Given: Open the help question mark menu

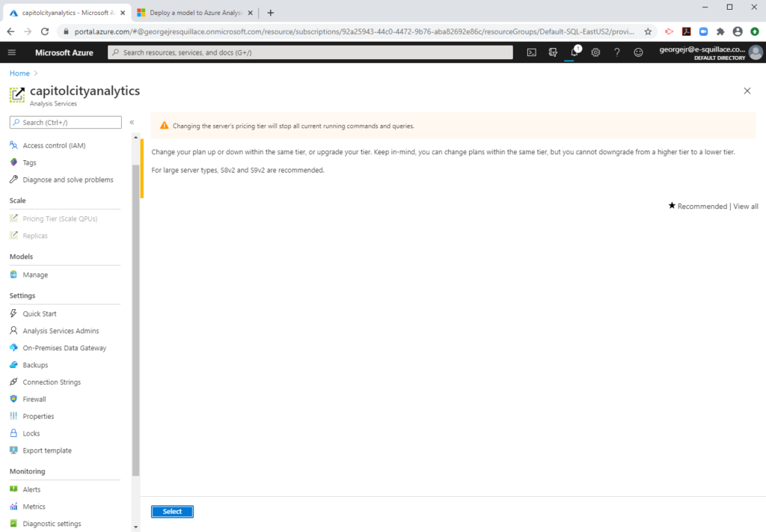Looking at the screenshot, I should pyautogui.click(x=616, y=52).
